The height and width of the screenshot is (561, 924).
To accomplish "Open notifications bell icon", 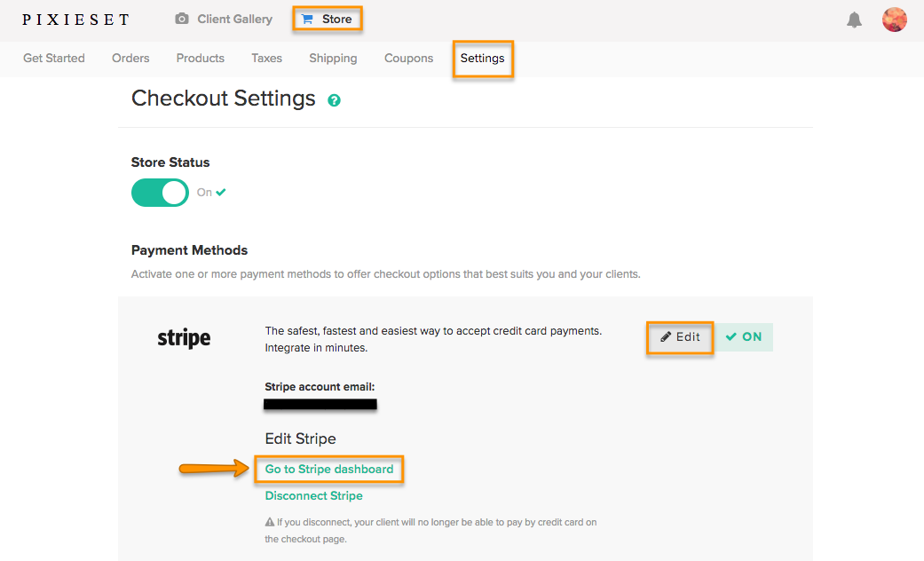I will (x=854, y=20).
